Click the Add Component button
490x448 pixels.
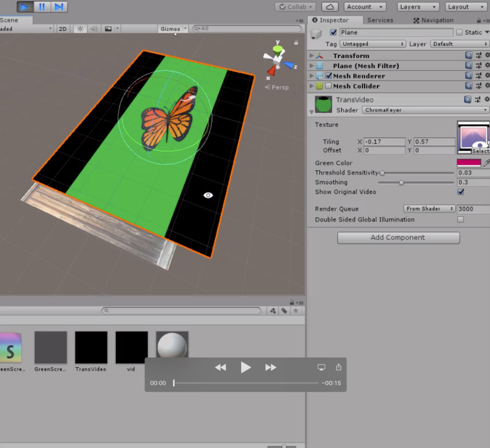coord(398,237)
